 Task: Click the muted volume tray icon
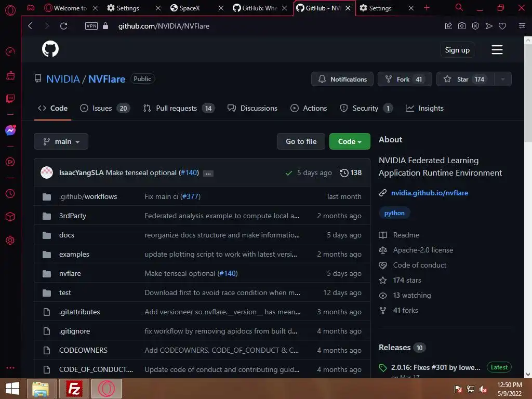[x=483, y=389]
